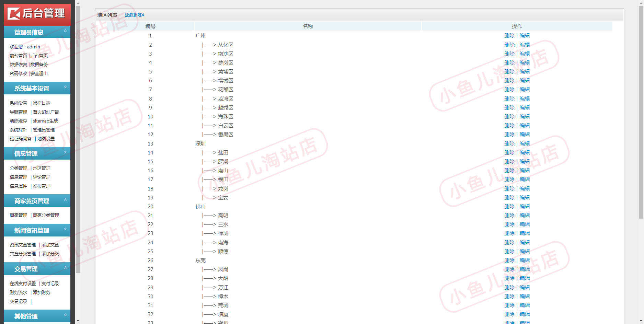The width and height of the screenshot is (644, 324).
Task: Collapse the 系统基本设置 section chevron
Action: 65,87
